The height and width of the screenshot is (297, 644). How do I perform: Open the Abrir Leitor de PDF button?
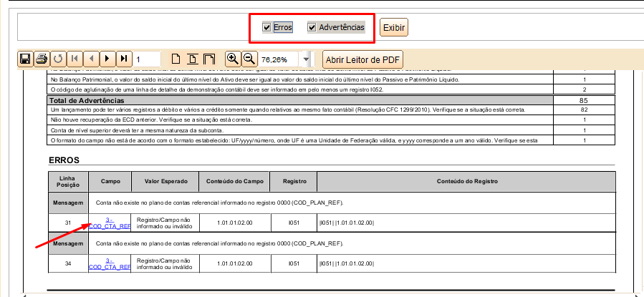362,59
